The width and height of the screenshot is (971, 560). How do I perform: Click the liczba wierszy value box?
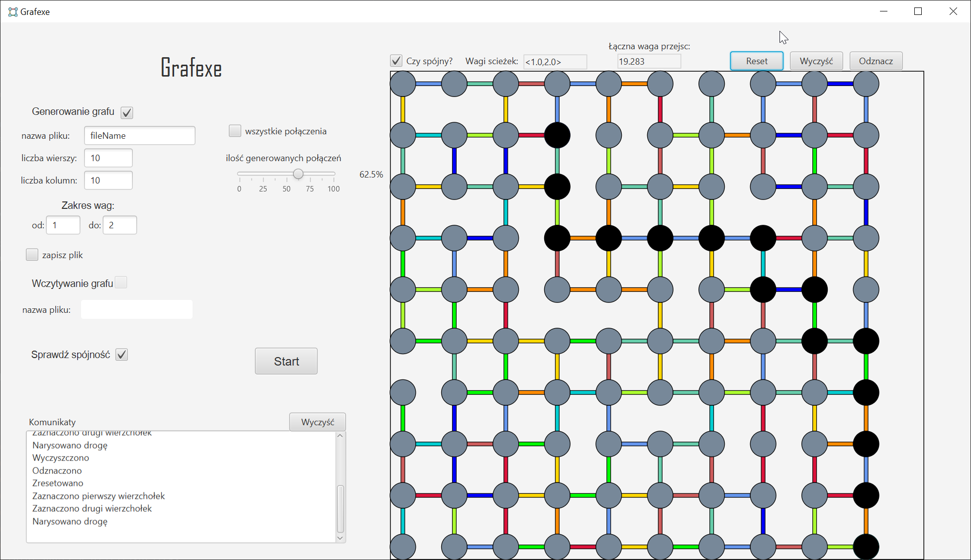coord(108,157)
